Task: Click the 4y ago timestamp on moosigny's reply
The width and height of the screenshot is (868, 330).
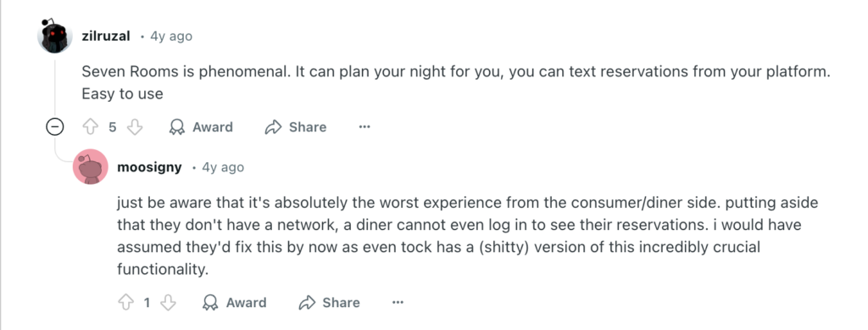Action: tap(223, 167)
